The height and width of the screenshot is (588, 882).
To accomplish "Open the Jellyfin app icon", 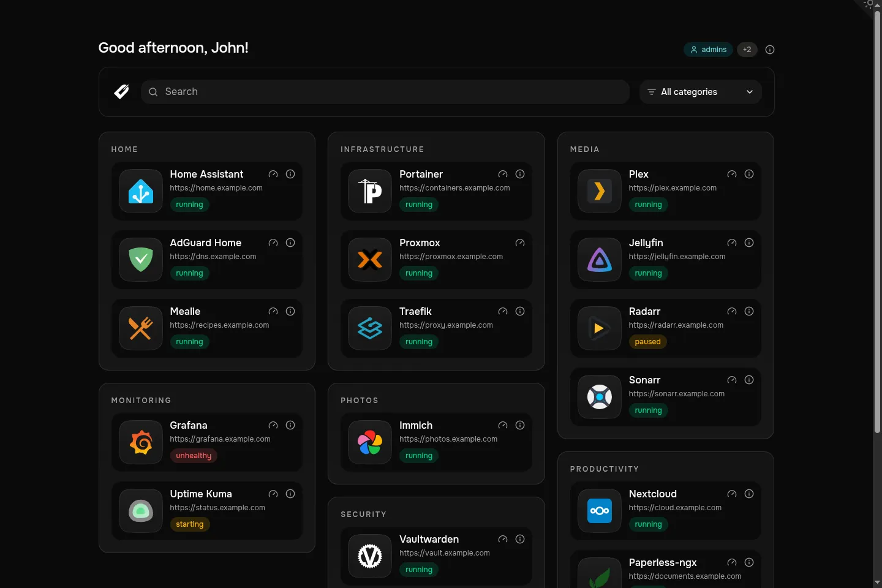I will pos(600,260).
